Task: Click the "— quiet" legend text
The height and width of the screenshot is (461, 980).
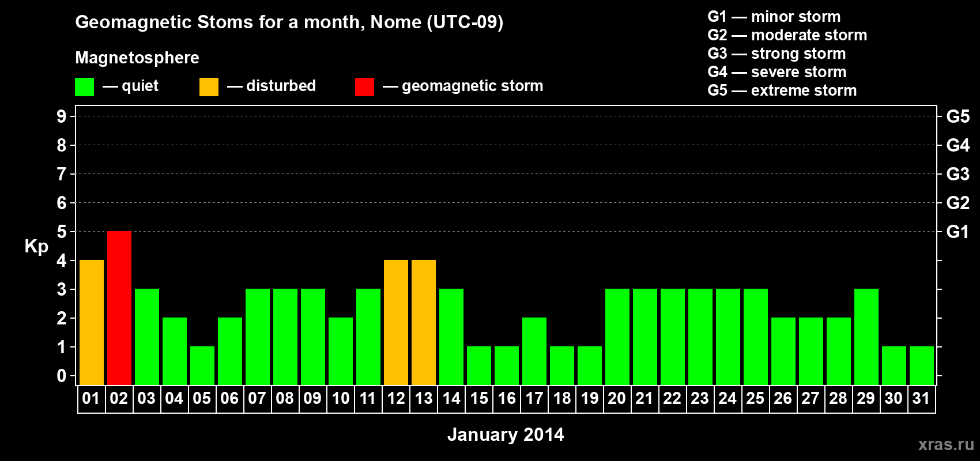Action: pyautogui.click(x=130, y=86)
